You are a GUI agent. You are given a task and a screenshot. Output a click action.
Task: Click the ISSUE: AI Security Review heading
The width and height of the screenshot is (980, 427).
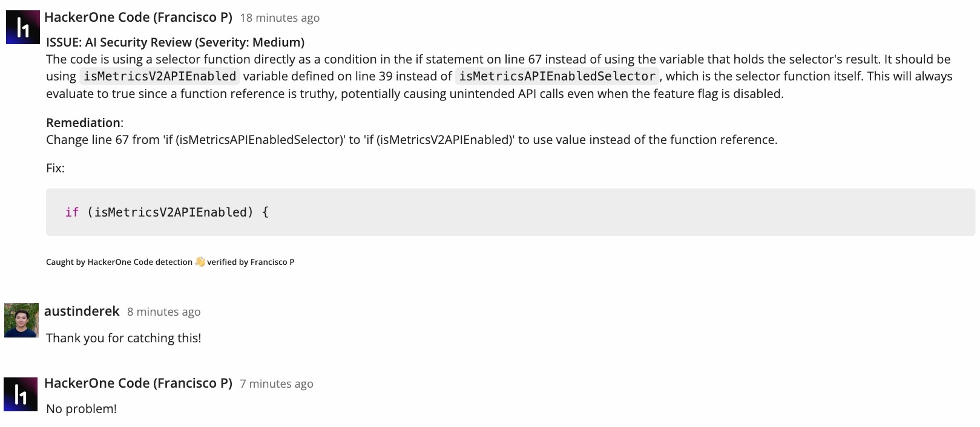[x=175, y=42]
